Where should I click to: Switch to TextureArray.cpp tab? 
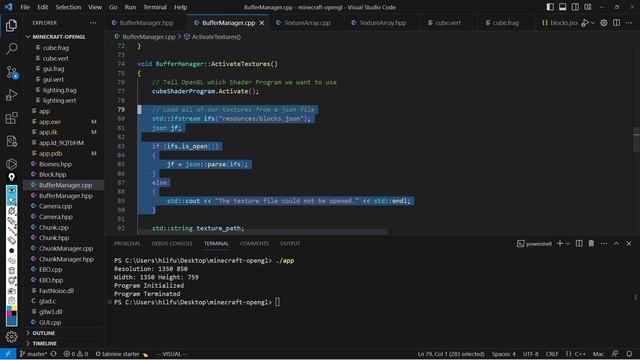pos(307,23)
